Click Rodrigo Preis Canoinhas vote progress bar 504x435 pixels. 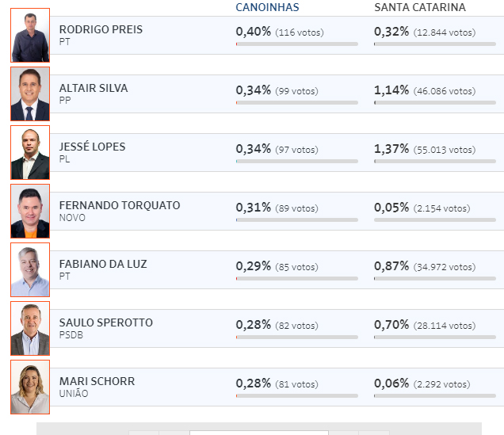[296, 44]
